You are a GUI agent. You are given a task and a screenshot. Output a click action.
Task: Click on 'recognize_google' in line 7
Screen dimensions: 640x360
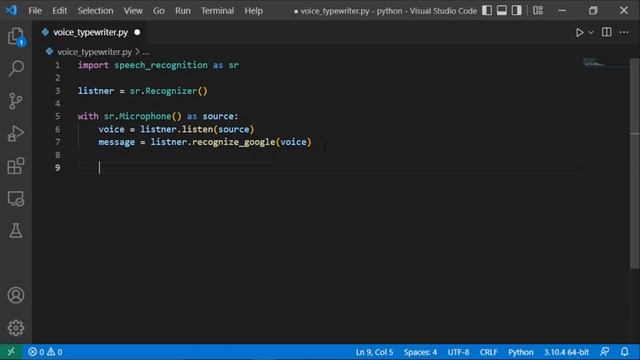[233, 142]
